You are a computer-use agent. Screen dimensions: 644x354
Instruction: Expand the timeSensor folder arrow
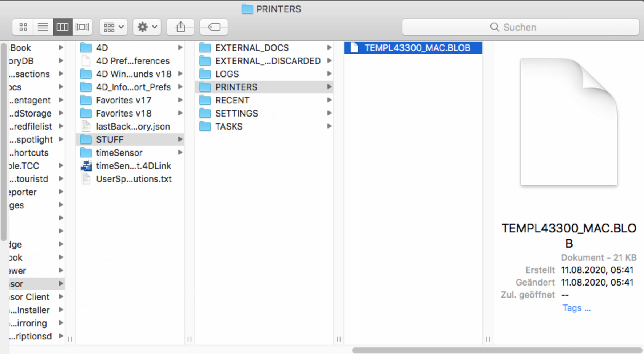click(x=180, y=153)
